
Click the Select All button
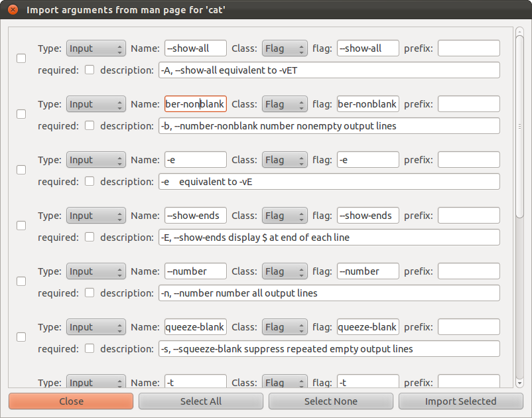[x=201, y=401]
